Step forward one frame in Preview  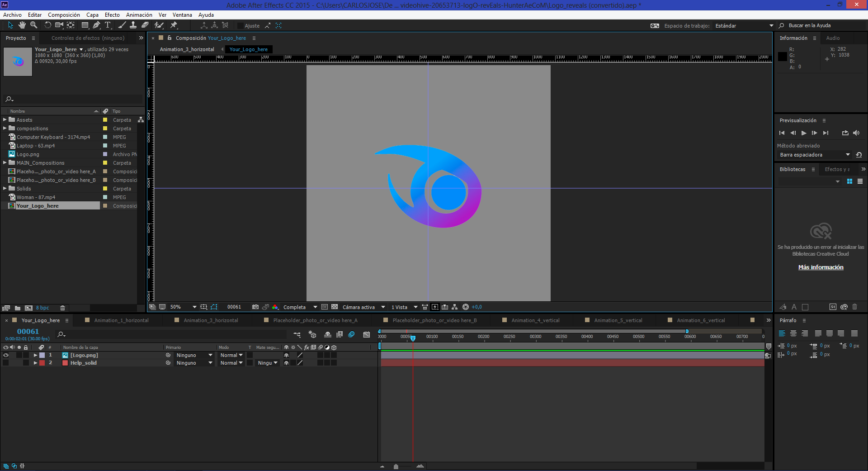pyautogui.click(x=815, y=133)
